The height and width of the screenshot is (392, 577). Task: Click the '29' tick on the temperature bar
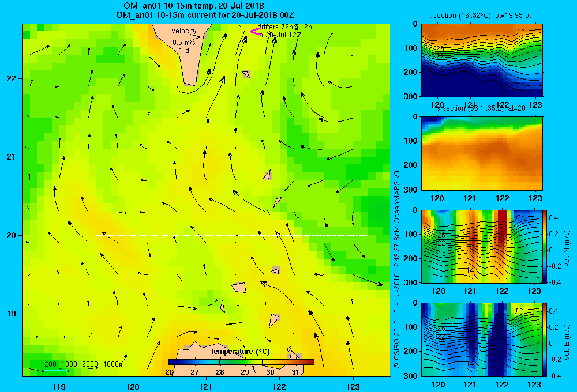(x=245, y=372)
